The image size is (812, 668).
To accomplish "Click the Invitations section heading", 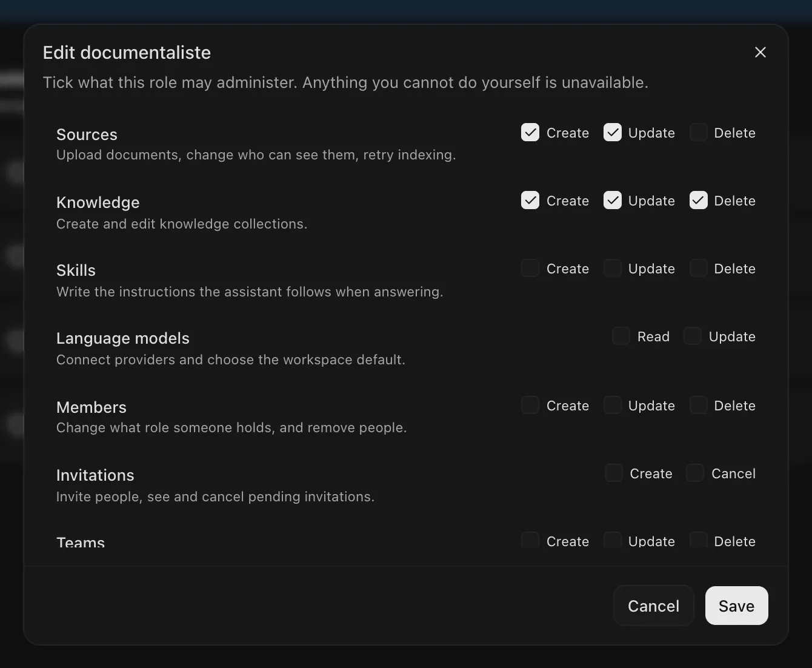I will click(95, 475).
